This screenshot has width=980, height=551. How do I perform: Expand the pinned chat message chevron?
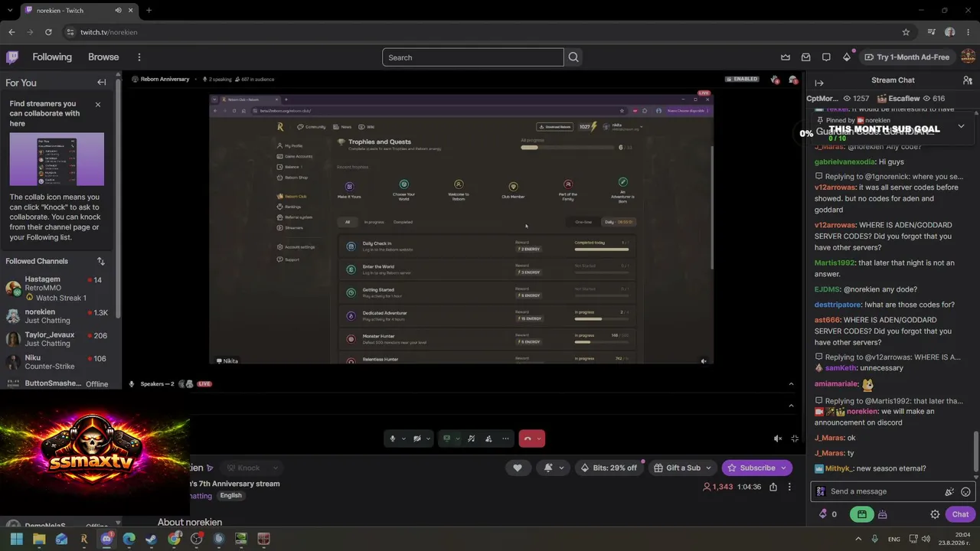pyautogui.click(x=961, y=126)
